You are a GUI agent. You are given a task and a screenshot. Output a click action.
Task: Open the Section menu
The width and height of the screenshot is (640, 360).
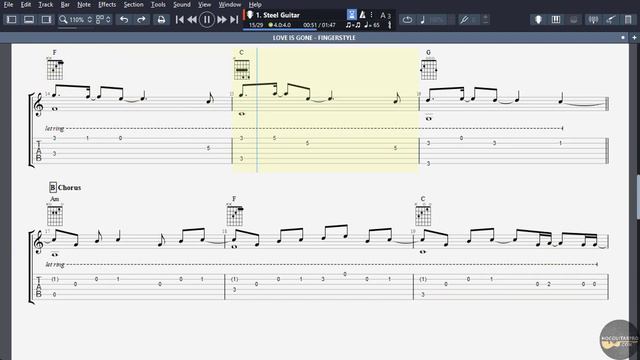point(133,4)
